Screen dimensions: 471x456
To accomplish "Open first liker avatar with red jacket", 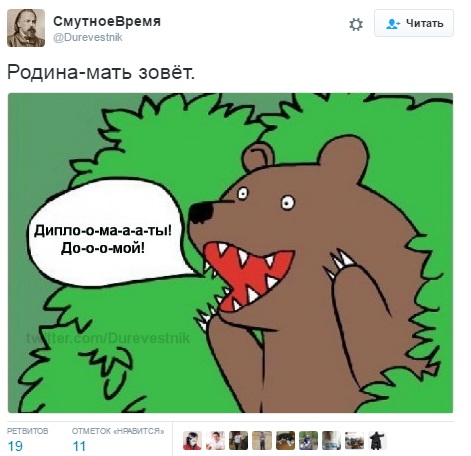I will click(192, 440).
